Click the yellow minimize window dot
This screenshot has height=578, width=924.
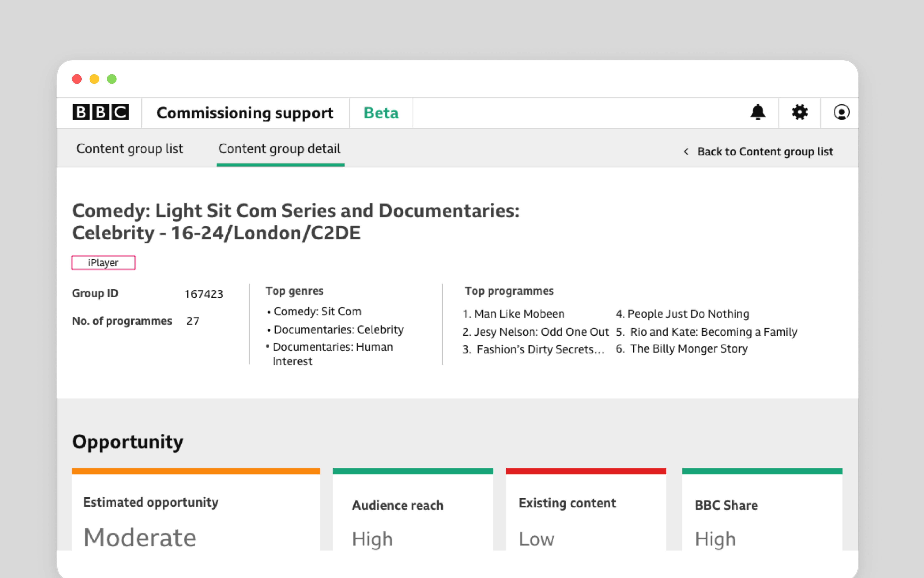[94, 79]
